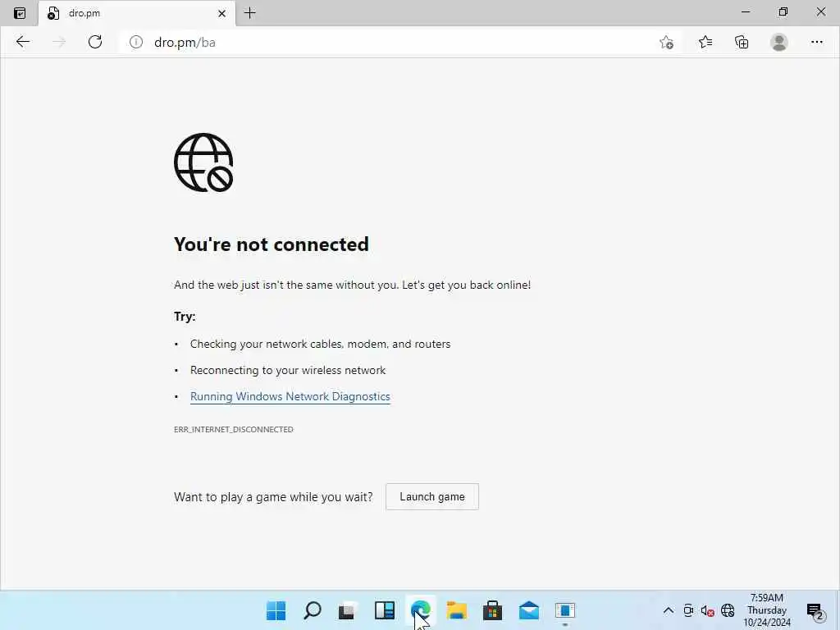The width and height of the screenshot is (840, 630).
Task: Open the Collections icon
Action: pyautogui.click(x=742, y=42)
